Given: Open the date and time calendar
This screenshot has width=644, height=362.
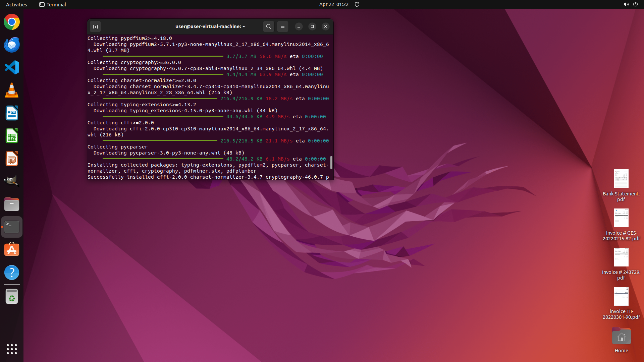Looking at the screenshot, I should (x=333, y=4).
